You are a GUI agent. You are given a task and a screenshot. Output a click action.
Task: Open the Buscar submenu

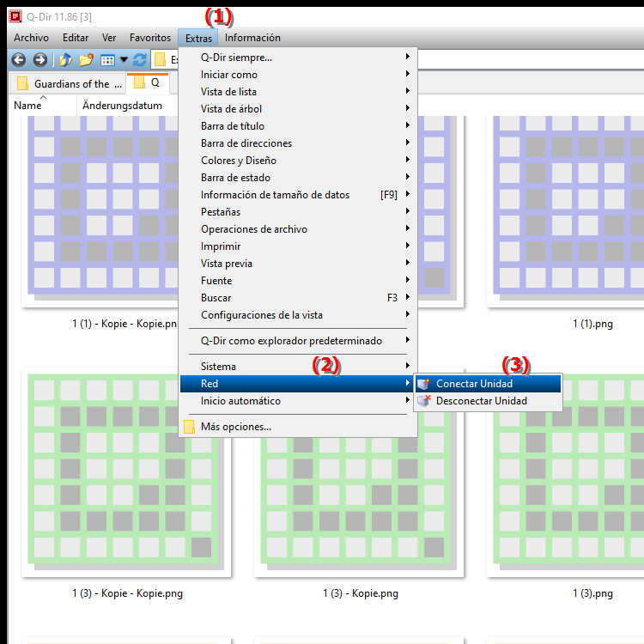(x=299, y=298)
